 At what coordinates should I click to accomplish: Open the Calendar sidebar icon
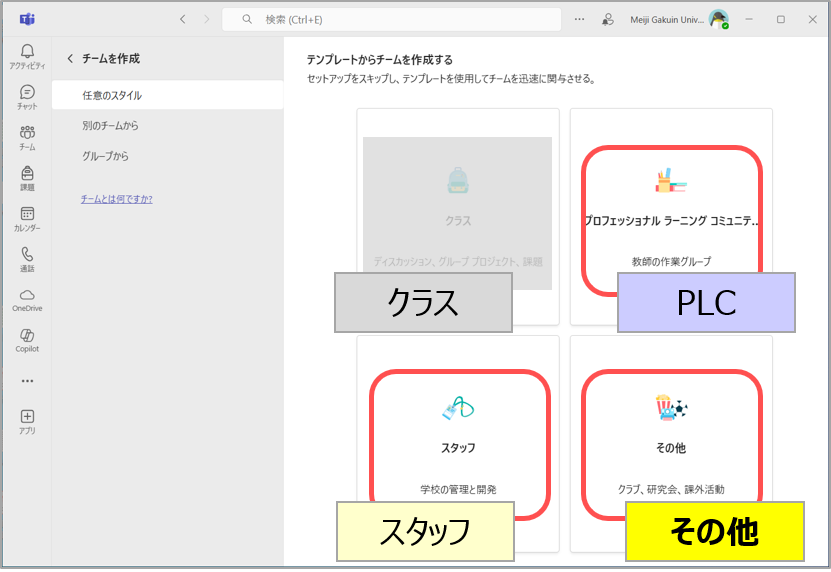(27, 215)
